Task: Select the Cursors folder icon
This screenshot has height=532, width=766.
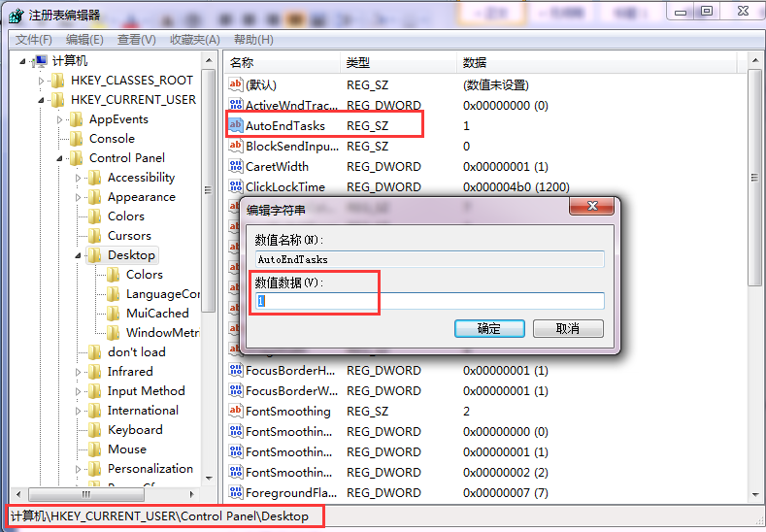Action: coord(95,236)
